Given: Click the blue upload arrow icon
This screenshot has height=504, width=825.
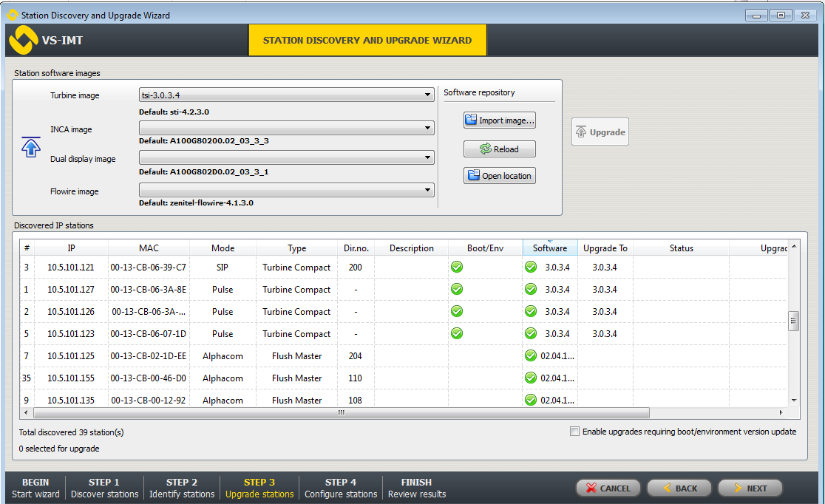Looking at the screenshot, I should [x=30, y=147].
